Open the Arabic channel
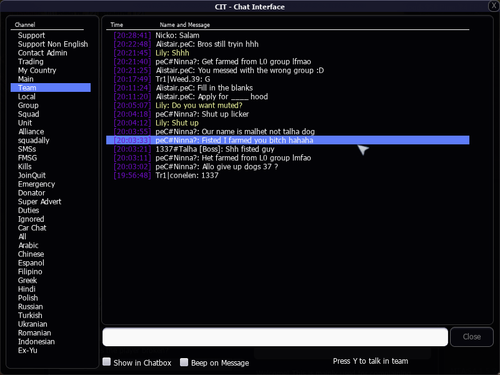The width and height of the screenshot is (500, 375). point(28,245)
